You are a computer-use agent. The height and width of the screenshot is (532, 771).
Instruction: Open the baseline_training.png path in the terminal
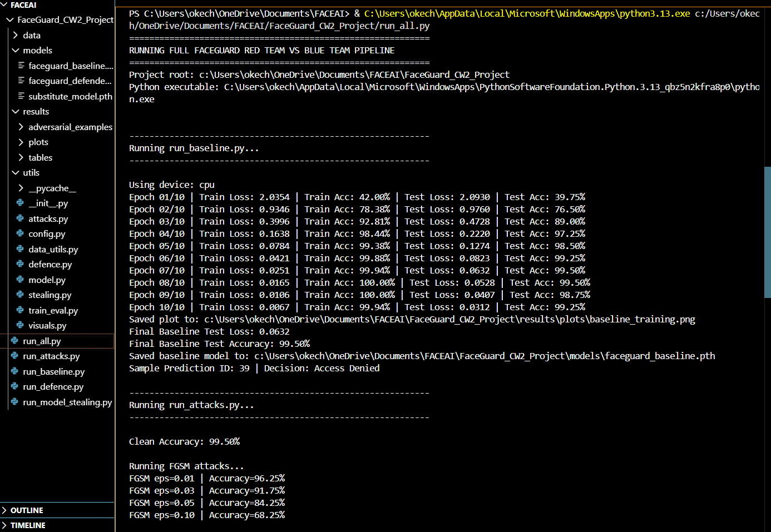click(x=449, y=320)
